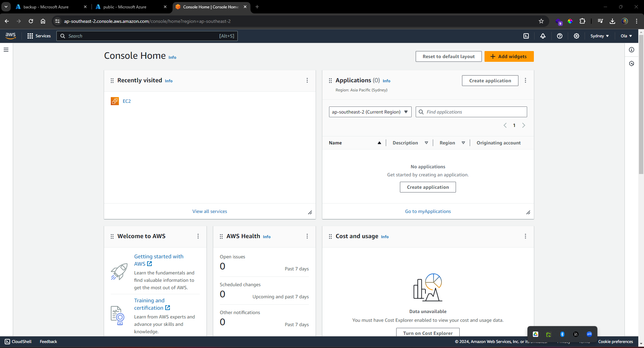Open the browser home page button
The height and width of the screenshot is (348, 644).
pos(43,21)
